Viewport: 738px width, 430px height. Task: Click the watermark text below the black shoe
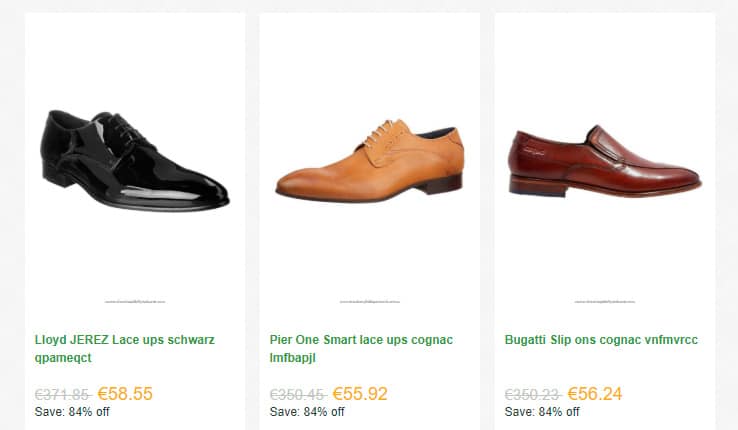tap(134, 300)
